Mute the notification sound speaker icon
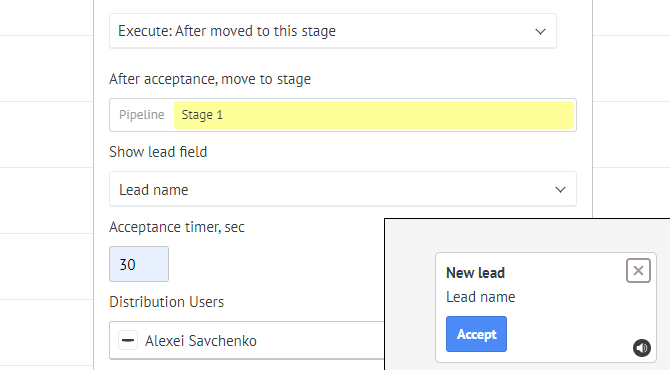Screen dimensions: 670x370 (x=641, y=348)
